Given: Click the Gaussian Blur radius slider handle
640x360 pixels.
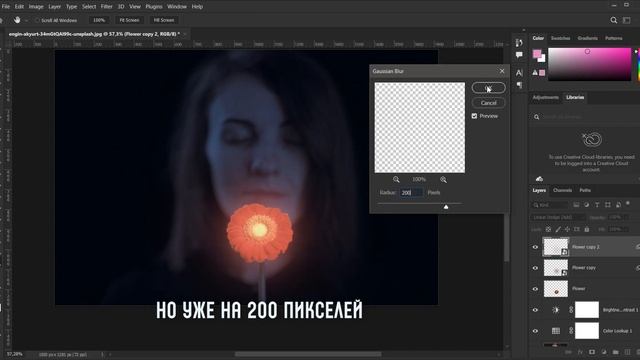Looking at the screenshot, I should coord(446,207).
